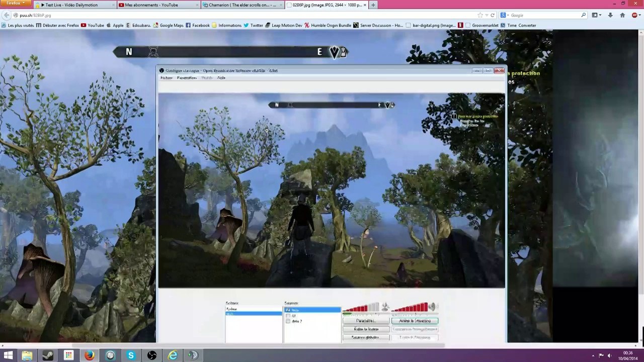The width and height of the screenshot is (644, 362).
Task: Open the Les plus visités bookmark folder
Action: [x=18, y=25]
